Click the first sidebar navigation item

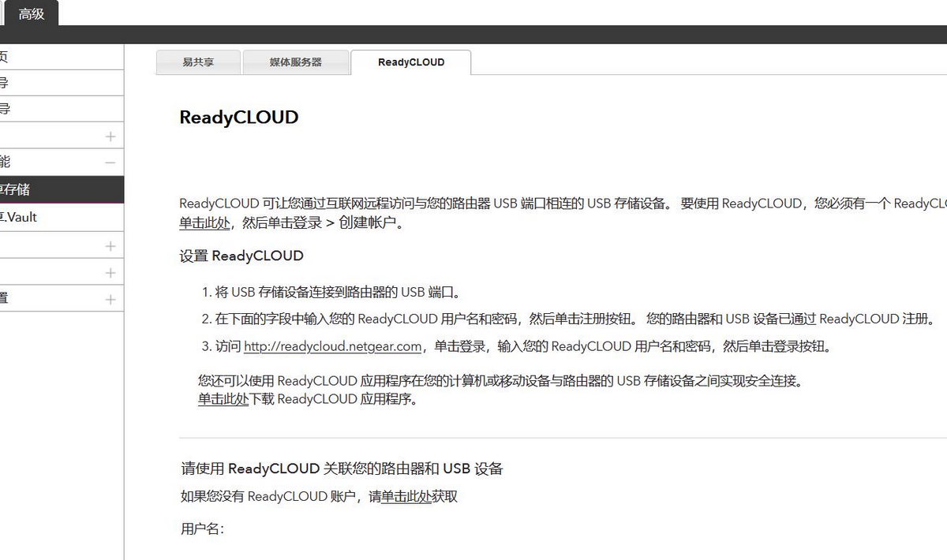pyautogui.click(x=47, y=55)
